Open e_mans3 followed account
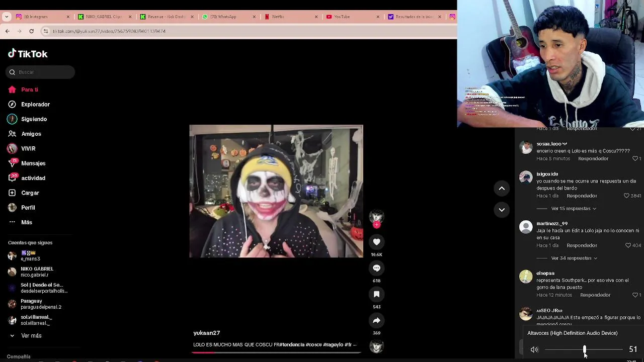 [x=30, y=256]
